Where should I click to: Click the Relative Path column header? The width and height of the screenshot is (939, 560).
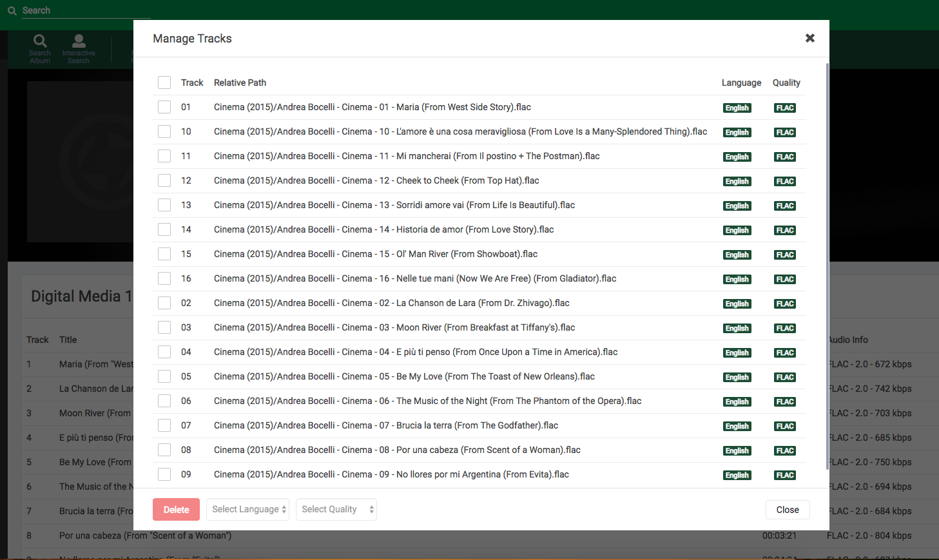click(x=240, y=82)
